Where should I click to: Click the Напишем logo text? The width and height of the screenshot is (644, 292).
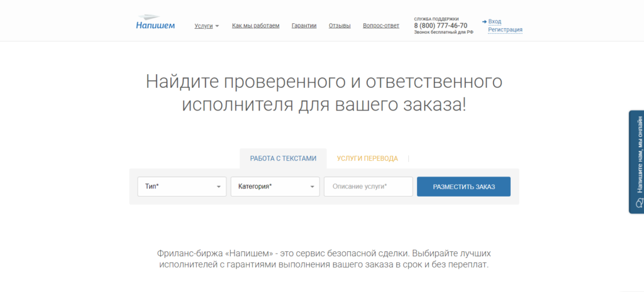click(x=155, y=26)
